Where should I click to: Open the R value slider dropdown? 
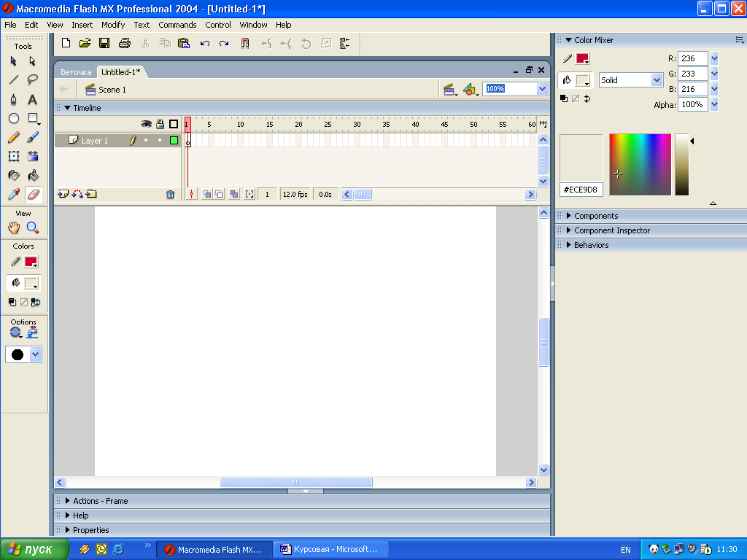point(714,58)
